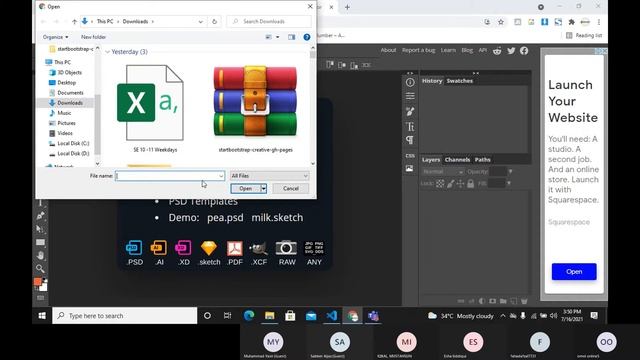Click New folder in the Open dialog

(93, 37)
